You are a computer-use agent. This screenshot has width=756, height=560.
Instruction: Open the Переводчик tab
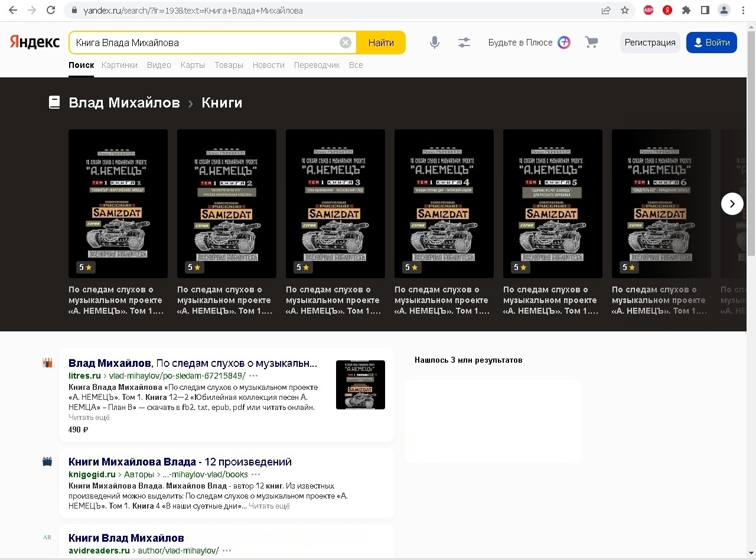317,65
